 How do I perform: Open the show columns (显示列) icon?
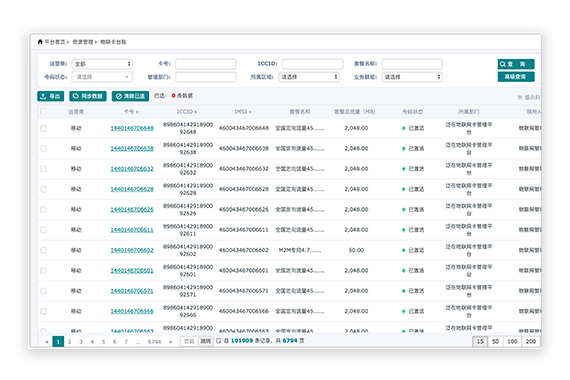tap(520, 97)
